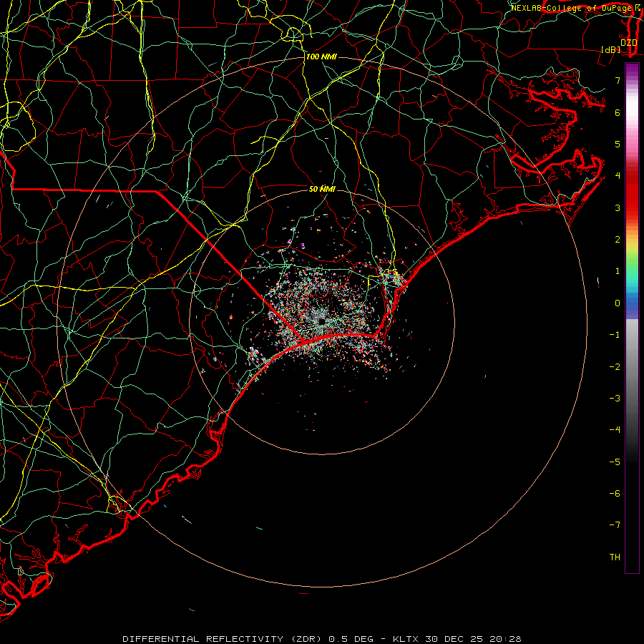
Task: Click the 100 NMI range ring label
Action: pyautogui.click(x=321, y=57)
